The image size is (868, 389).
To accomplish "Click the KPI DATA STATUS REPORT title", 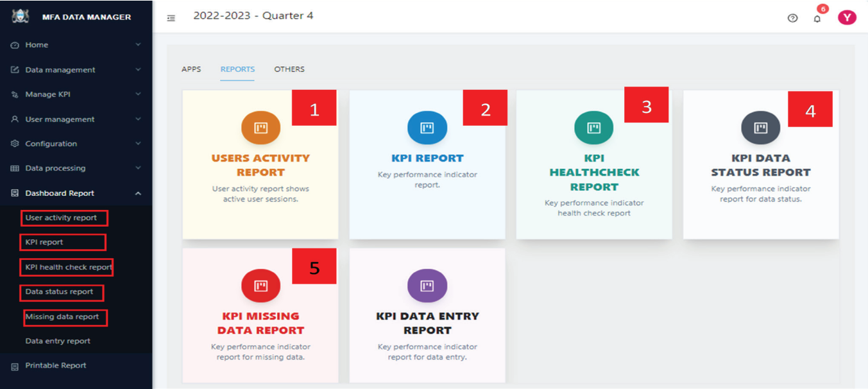I will point(761,165).
